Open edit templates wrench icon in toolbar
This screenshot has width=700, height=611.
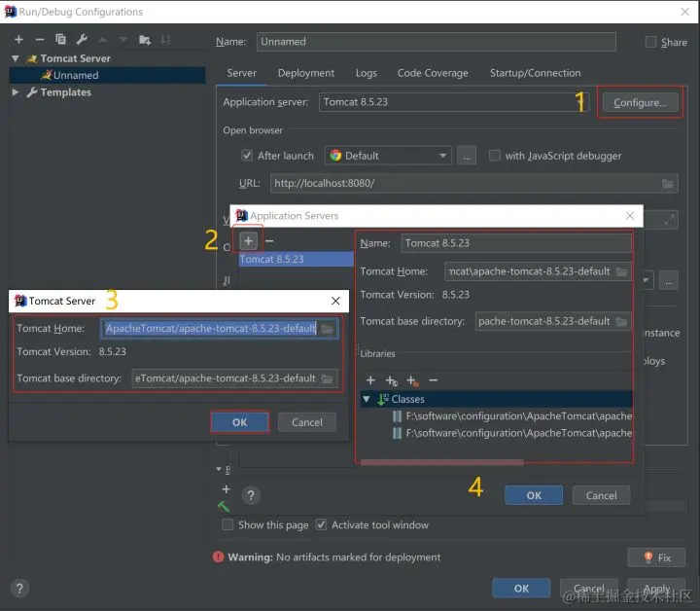click(x=82, y=39)
